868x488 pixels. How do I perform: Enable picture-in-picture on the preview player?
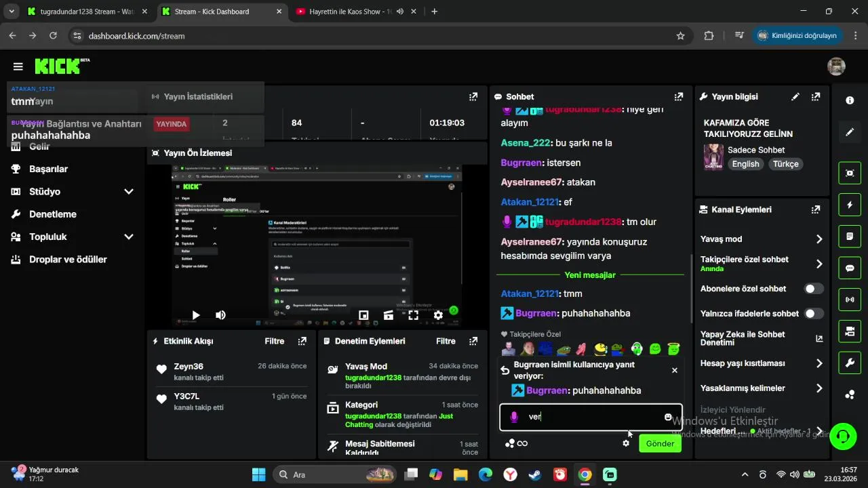click(363, 315)
